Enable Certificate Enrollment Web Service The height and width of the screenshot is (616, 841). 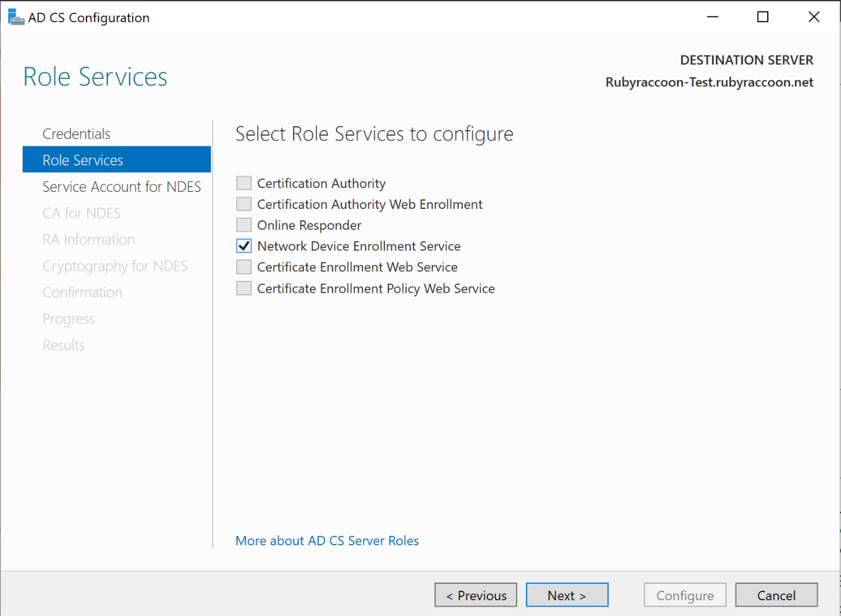(x=244, y=266)
